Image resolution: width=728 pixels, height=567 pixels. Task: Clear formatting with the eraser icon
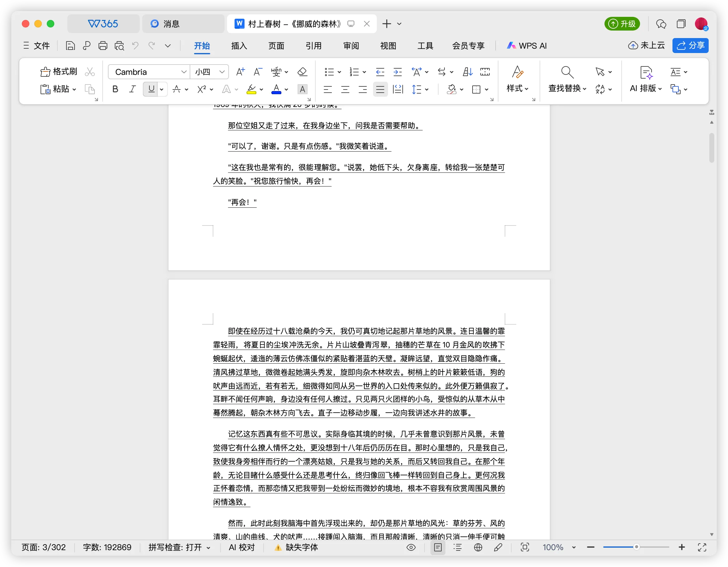point(302,72)
